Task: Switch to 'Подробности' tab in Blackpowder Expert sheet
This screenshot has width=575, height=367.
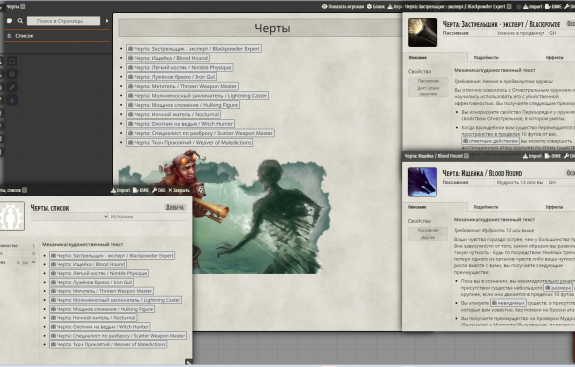Action: 486,58
